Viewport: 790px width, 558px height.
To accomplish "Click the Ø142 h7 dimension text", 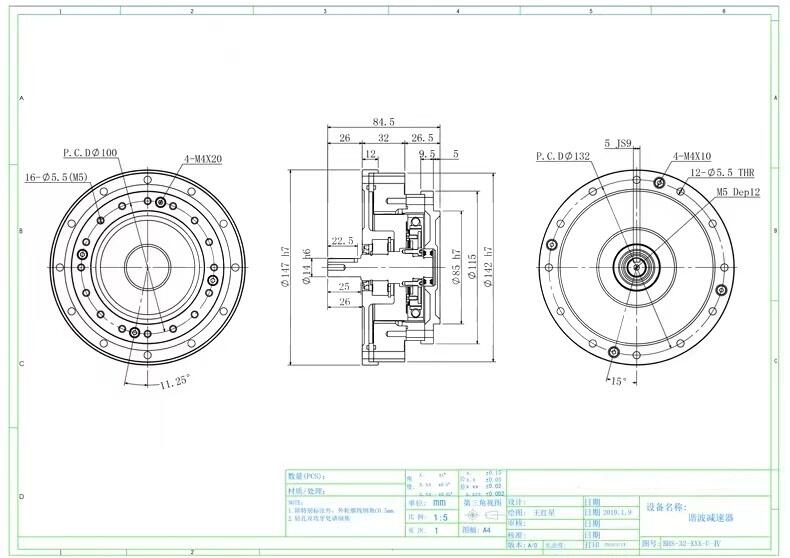I will tap(489, 268).
